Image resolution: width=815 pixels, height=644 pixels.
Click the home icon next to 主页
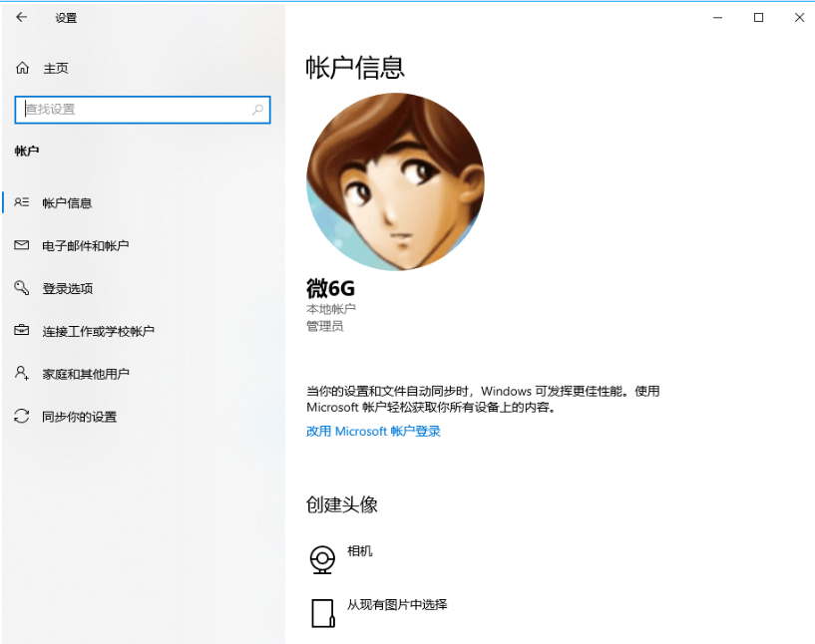tap(22, 68)
